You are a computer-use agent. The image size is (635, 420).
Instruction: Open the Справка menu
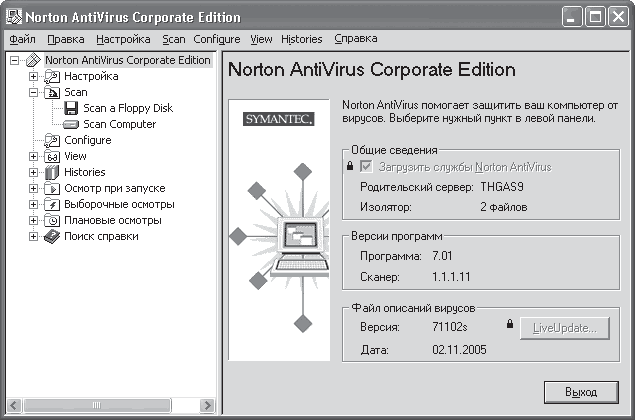tap(356, 39)
